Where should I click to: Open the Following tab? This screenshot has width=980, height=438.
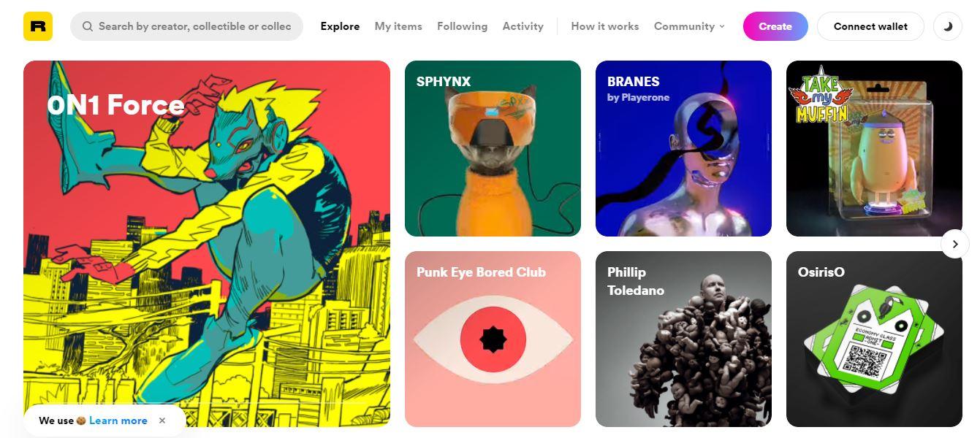click(x=462, y=26)
